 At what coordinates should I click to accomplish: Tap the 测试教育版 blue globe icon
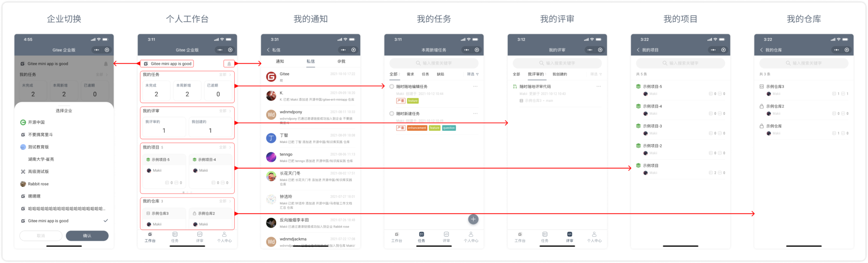coord(23,147)
